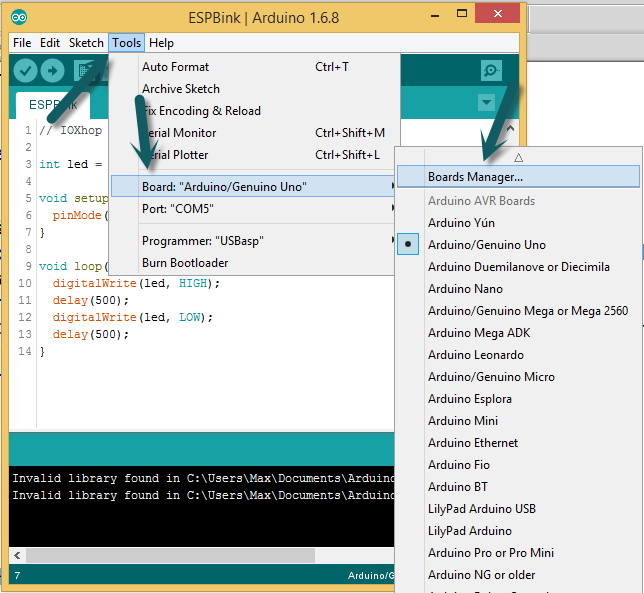Click the Arduino logo in the title bar
Viewport: 644px width, 593px height.
(19, 18)
